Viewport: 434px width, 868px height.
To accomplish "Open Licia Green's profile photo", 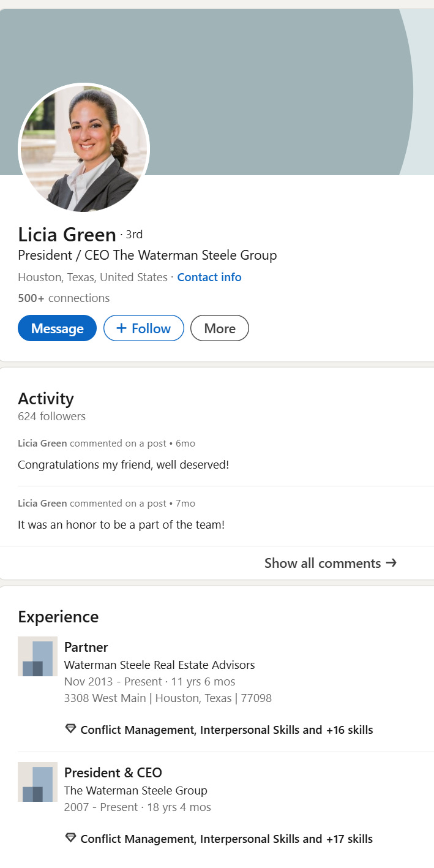I will [x=84, y=149].
